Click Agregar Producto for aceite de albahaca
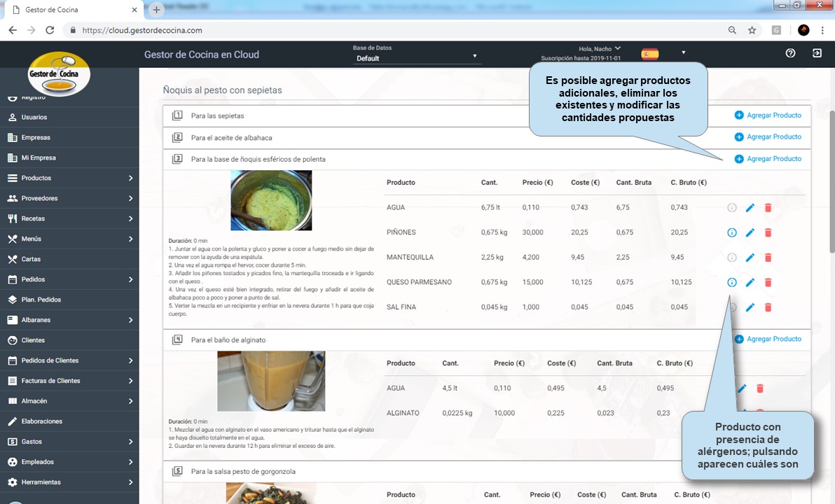835x504 pixels. (x=767, y=137)
